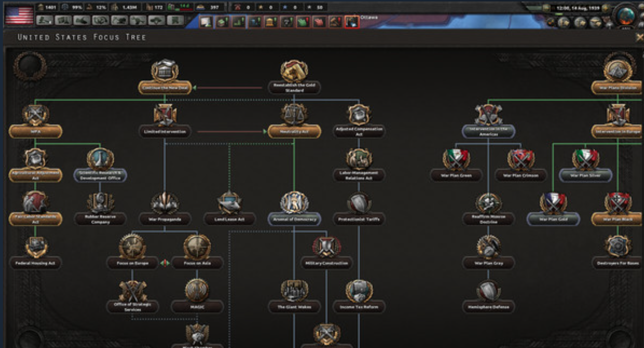Click the gavel alert icon
The width and height of the screenshot is (644, 348).
[336, 22]
